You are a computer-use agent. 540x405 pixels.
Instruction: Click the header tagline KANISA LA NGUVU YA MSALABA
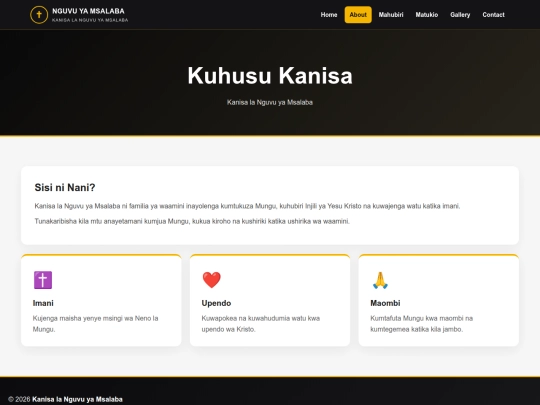pyautogui.click(x=90, y=20)
